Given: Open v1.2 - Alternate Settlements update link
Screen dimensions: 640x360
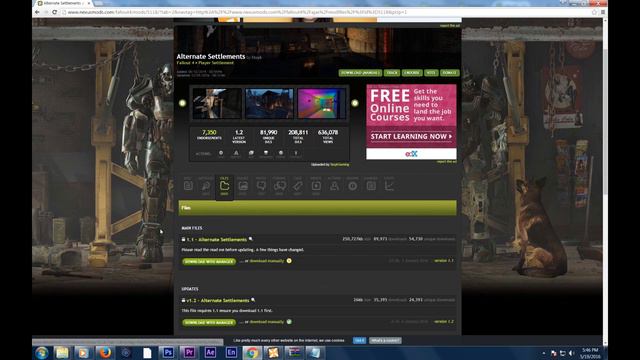Looking at the screenshot, I should point(218,300).
